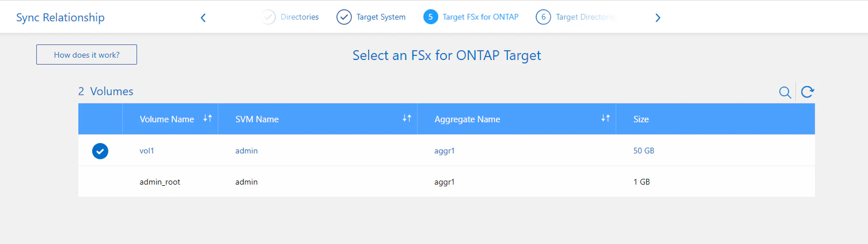Go to next wizard step arrow
The width and height of the screenshot is (868, 244).
point(658,18)
